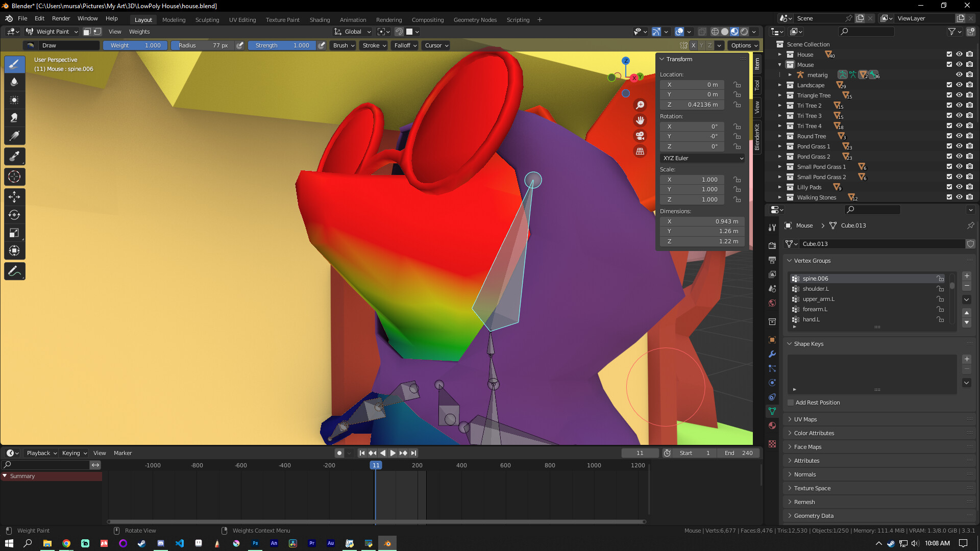Disable Round Tree renderability via camera icon
The height and width of the screenshot is (551, 980).
969,136
